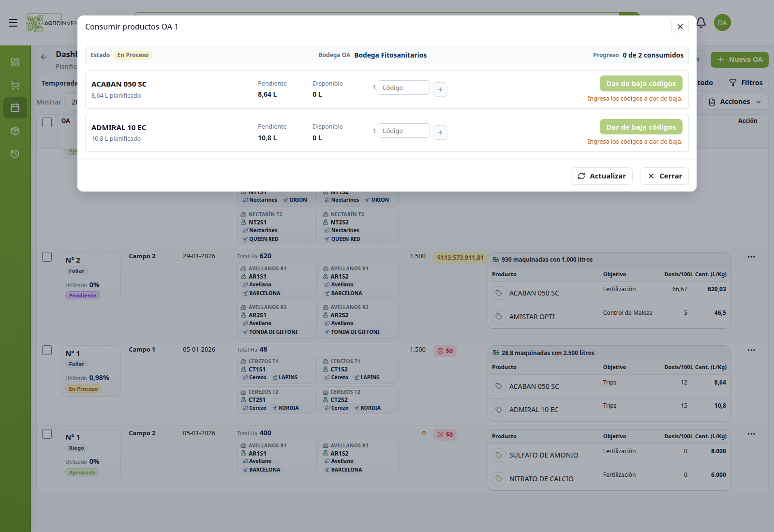Open the shopping cart sidebar icon
This screenshot has height=532, width=774.
tap(15, 85)
